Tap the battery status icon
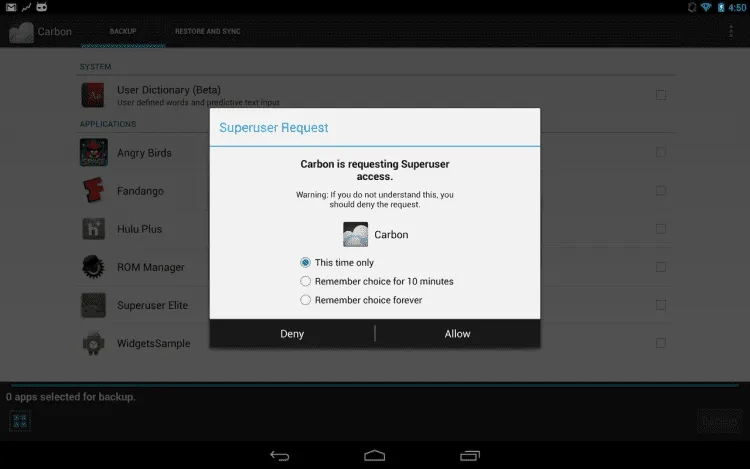The image size is (750, 469). tap(721, 7)
